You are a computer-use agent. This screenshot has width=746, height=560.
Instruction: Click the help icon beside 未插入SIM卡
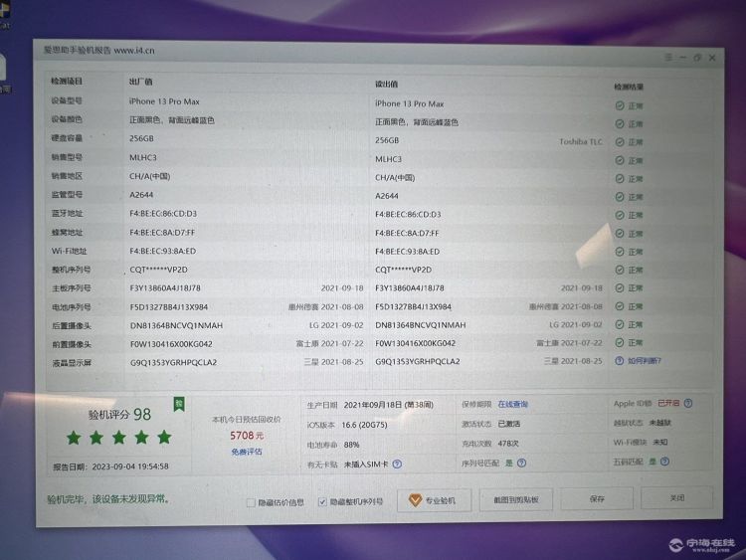coord(397,464)
